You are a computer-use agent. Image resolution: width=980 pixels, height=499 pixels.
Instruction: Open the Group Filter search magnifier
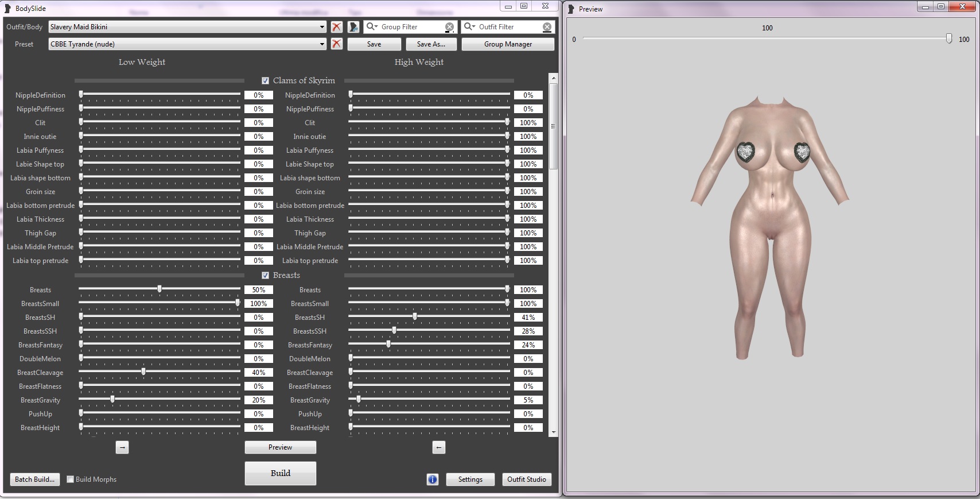pos(372,26)
